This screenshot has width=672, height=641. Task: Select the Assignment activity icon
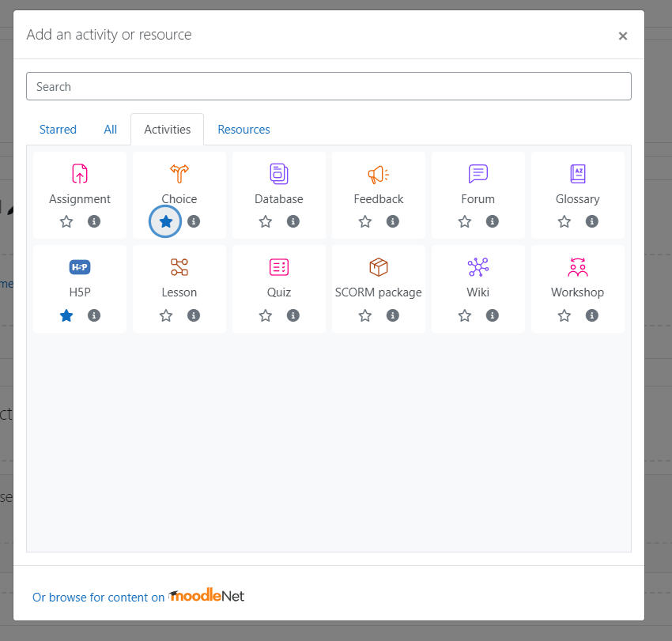(x=80, y=174)
